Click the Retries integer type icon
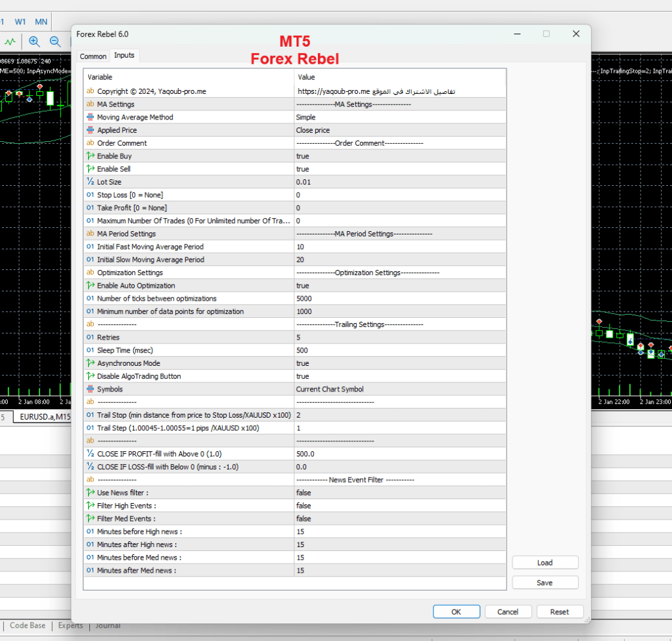Viewport: 672px width, 641px height. tap(91, 338)
